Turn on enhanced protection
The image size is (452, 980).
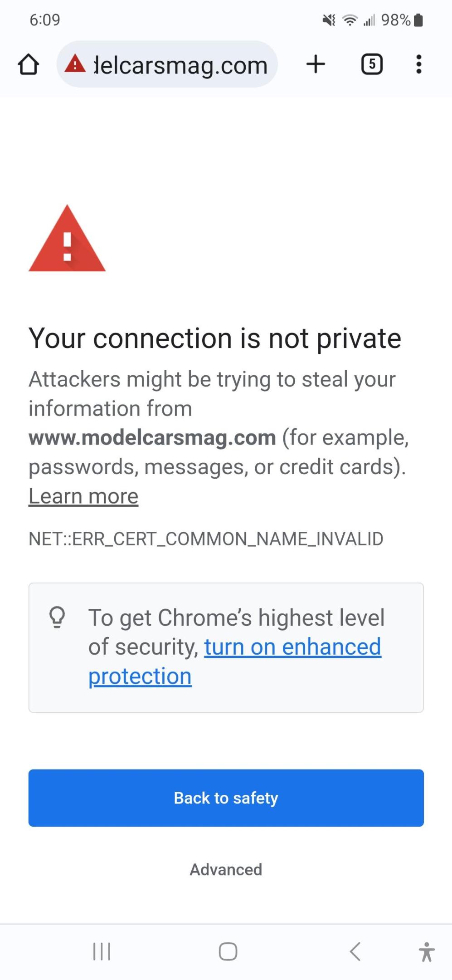click(x=292, y=647)
